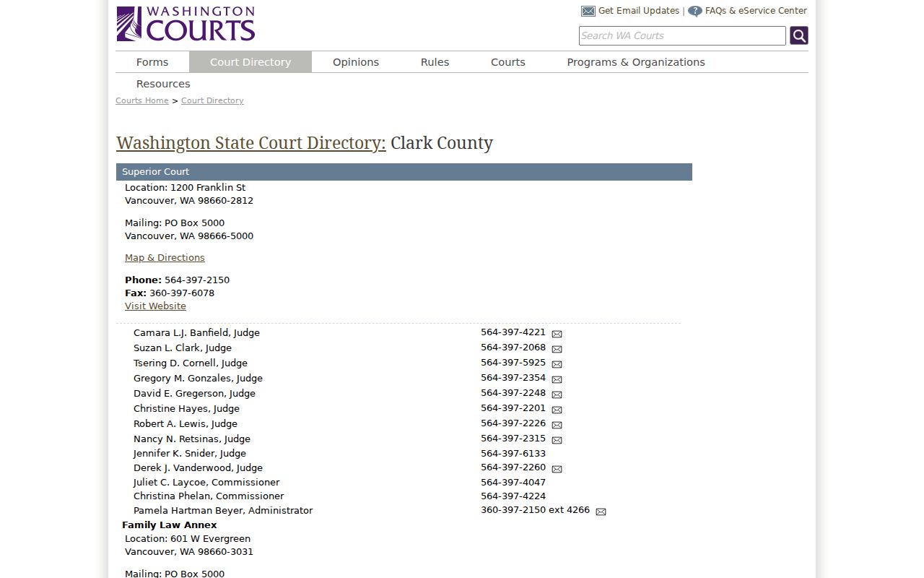Click Juliet C. Laycoe, Commissioner entry
The height and width of the screenshot is (578, 924).
click(206, 483)
